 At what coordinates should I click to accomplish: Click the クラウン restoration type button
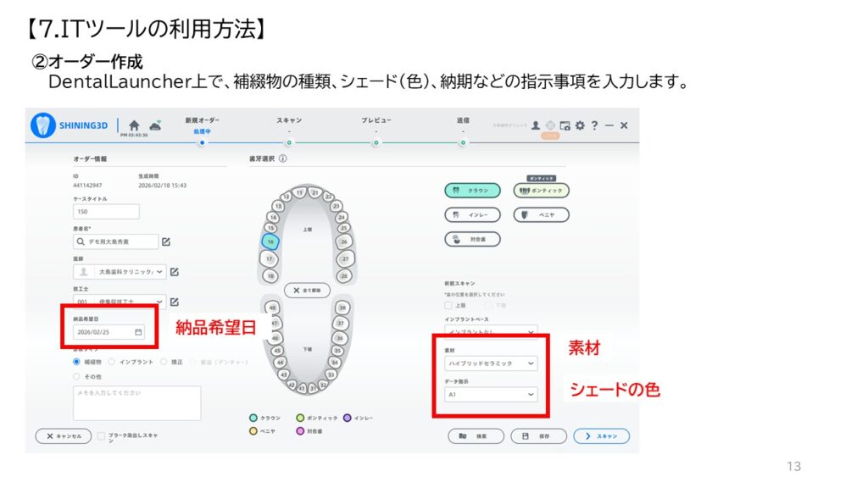472,191
